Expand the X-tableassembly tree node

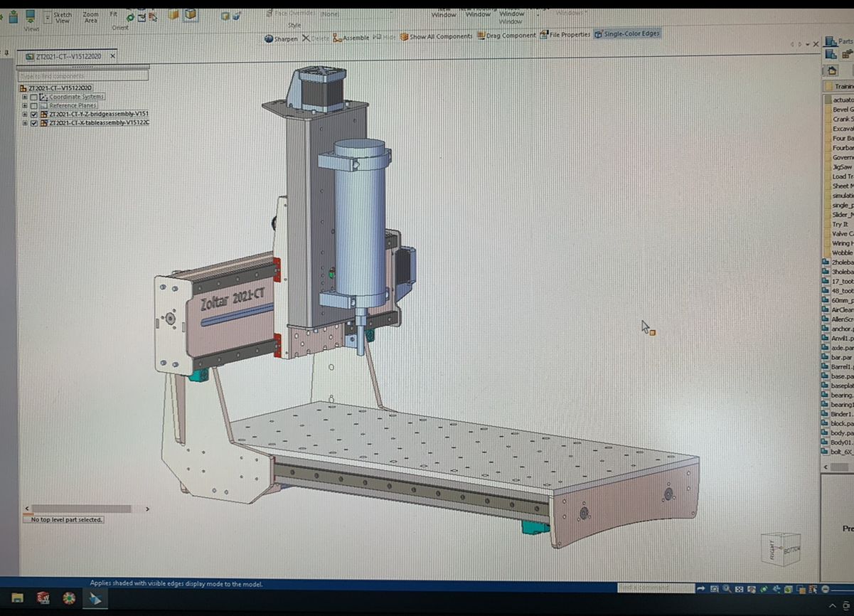point(25,122)
